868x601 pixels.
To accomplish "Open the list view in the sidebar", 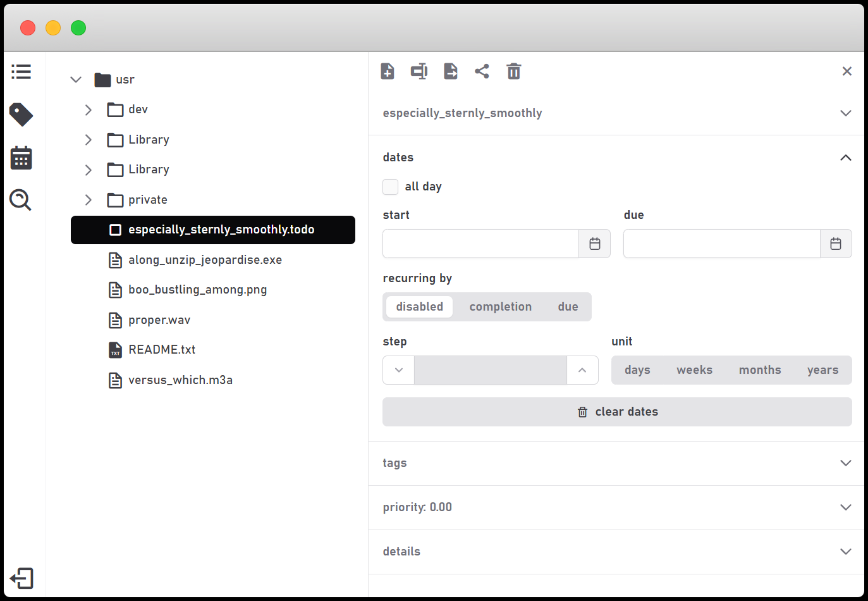I will pyautogui.click(x=21, y=71).
